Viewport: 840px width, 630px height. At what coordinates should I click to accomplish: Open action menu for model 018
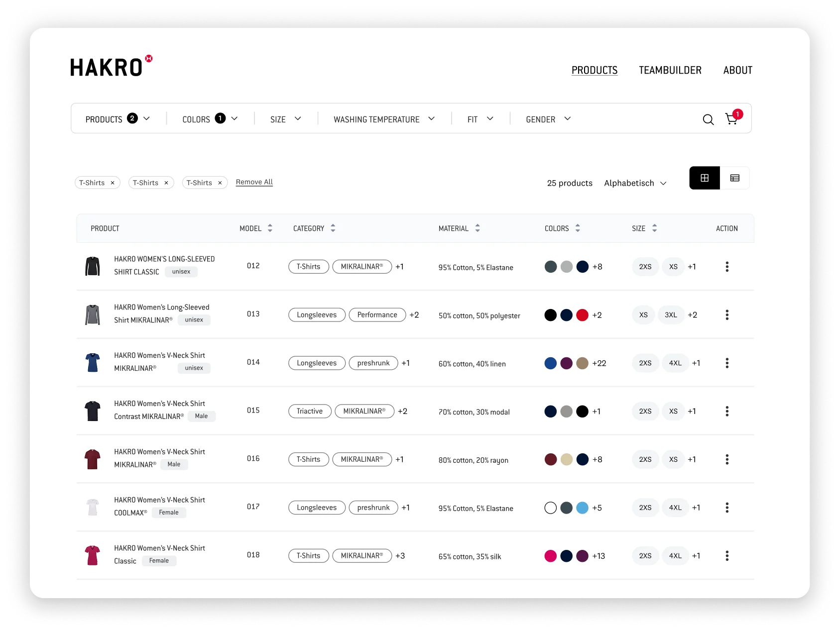click(727, 556)
